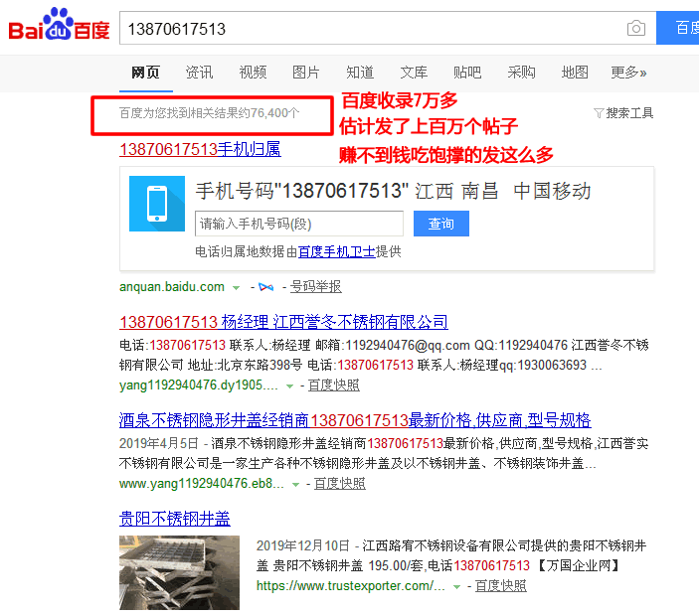Click the 百度手机卫士 link

click(336, 252)
